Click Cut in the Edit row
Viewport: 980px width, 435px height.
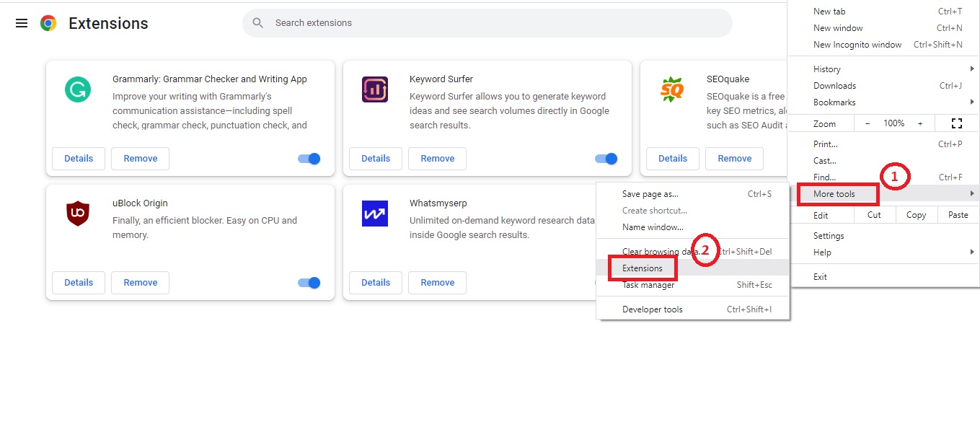(x=874, y=215)
